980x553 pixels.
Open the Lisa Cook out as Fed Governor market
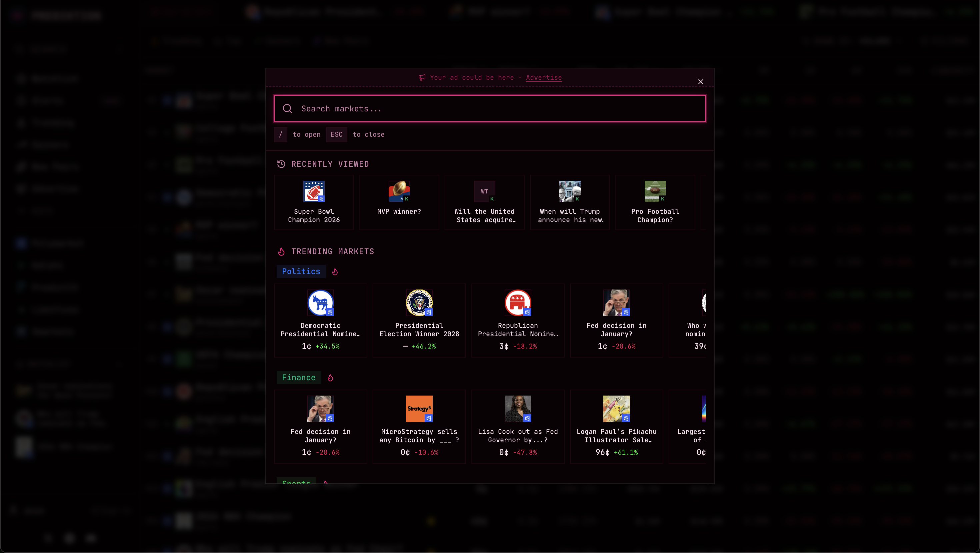(x=518, y=426)
